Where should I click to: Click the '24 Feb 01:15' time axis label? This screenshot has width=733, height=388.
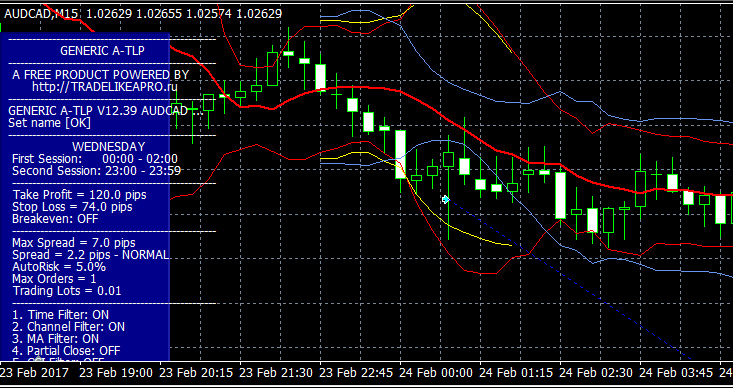516,373
